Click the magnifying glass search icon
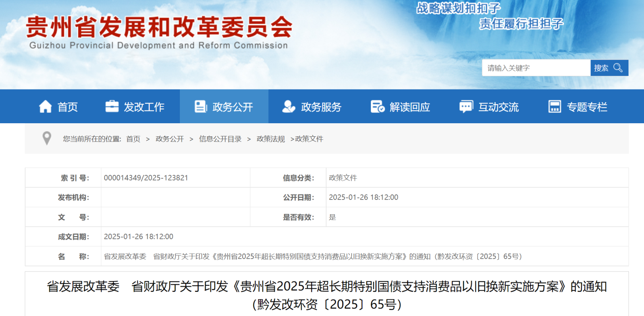The height and width of the screenshot is (316, 644). 618,68
